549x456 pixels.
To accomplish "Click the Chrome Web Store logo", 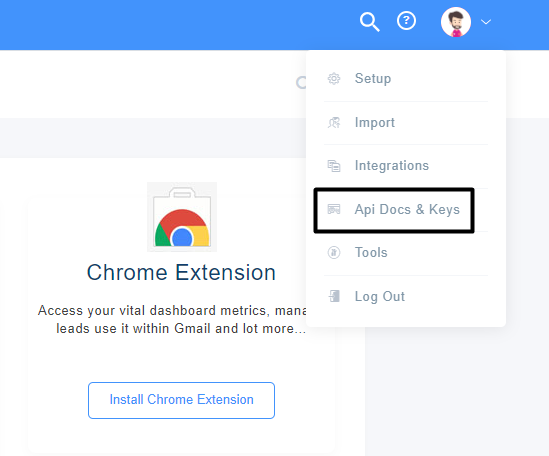I will [182, 217].
